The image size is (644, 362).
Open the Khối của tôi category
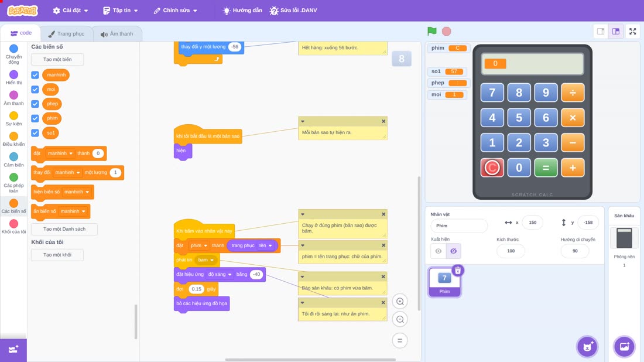click(13, 227)
